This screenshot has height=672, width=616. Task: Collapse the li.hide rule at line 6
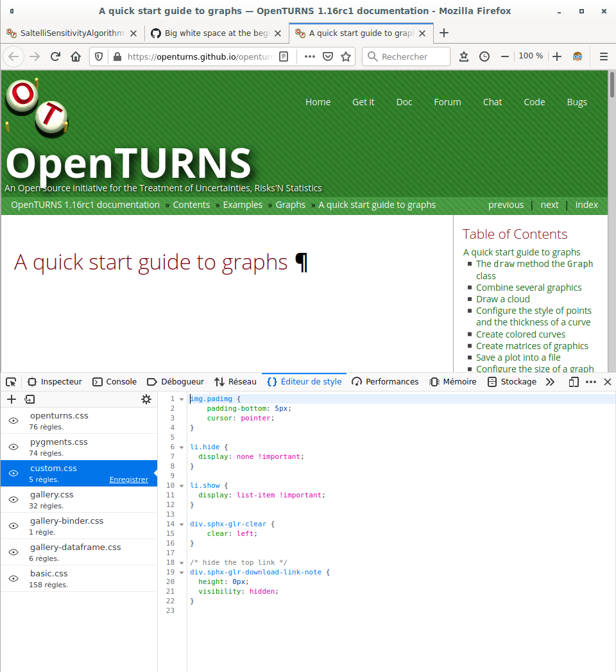(x=181, y=447)
